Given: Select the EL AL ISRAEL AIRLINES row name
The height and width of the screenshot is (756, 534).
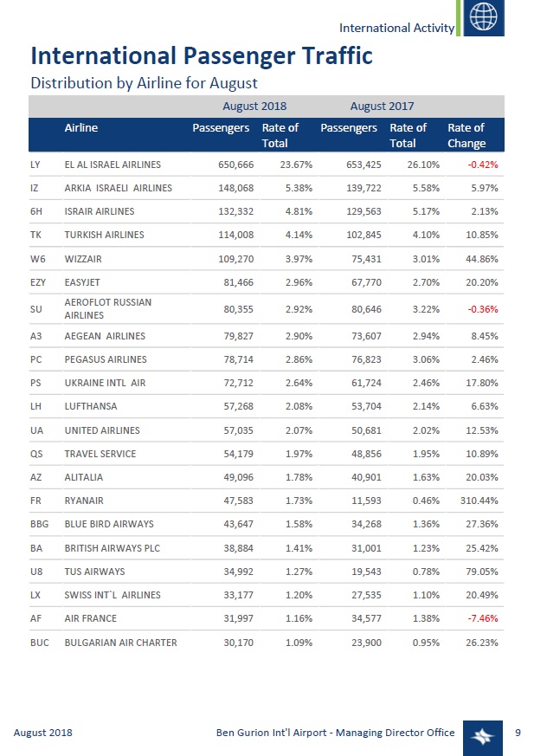Looking at the screenshot, I should [x=113, y=164].
